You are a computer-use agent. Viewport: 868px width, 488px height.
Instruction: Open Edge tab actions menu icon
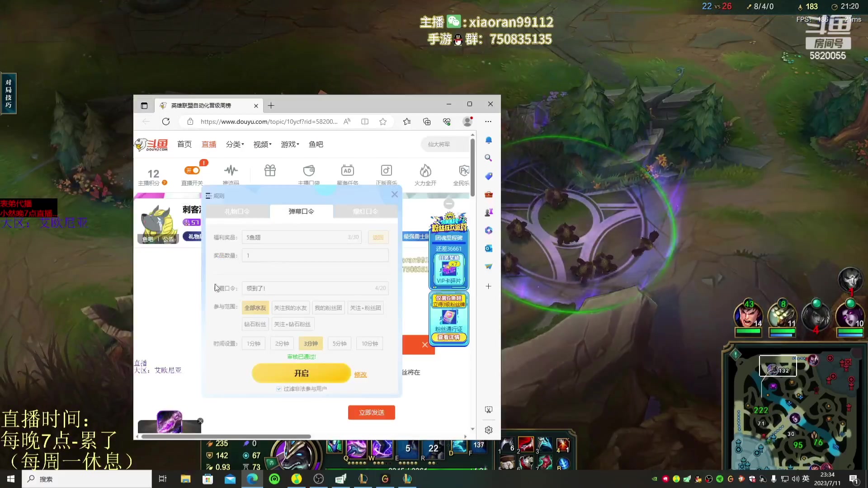(144, 106)
